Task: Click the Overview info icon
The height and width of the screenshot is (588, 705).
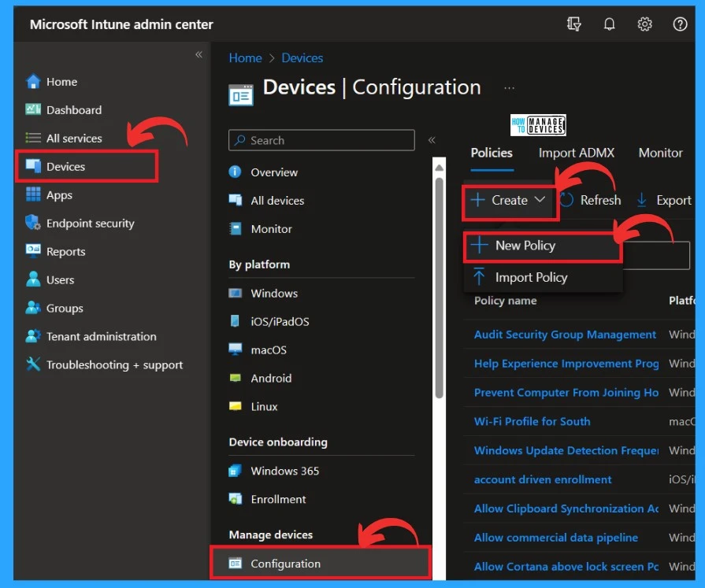Action: pyautogui.click(x=236, y=172)
